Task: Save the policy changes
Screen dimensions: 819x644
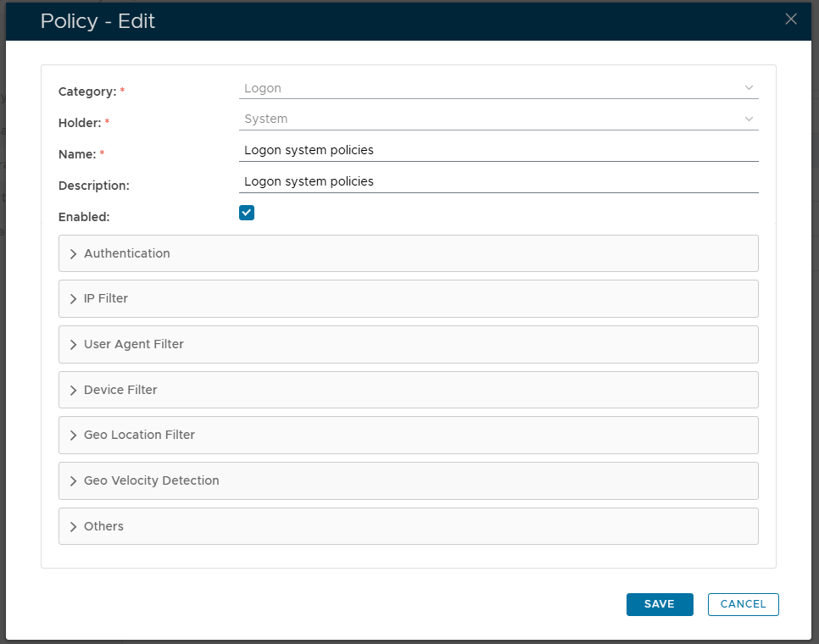Action: 660,604
